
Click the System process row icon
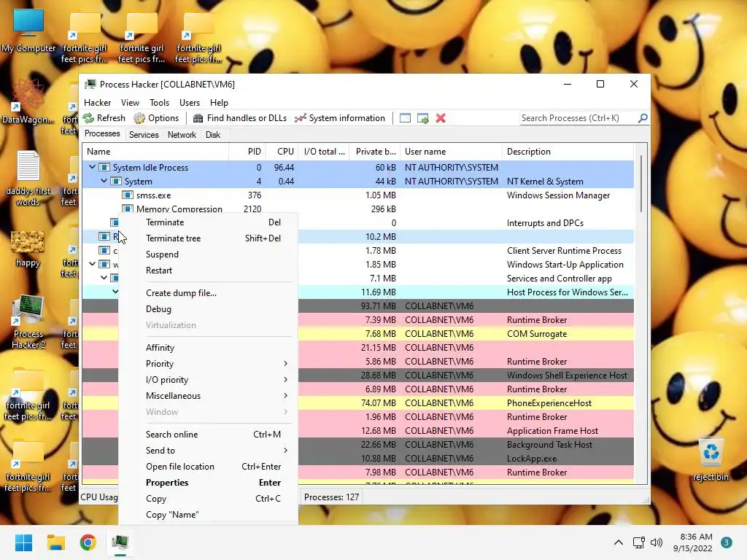[x=116, y=182]
